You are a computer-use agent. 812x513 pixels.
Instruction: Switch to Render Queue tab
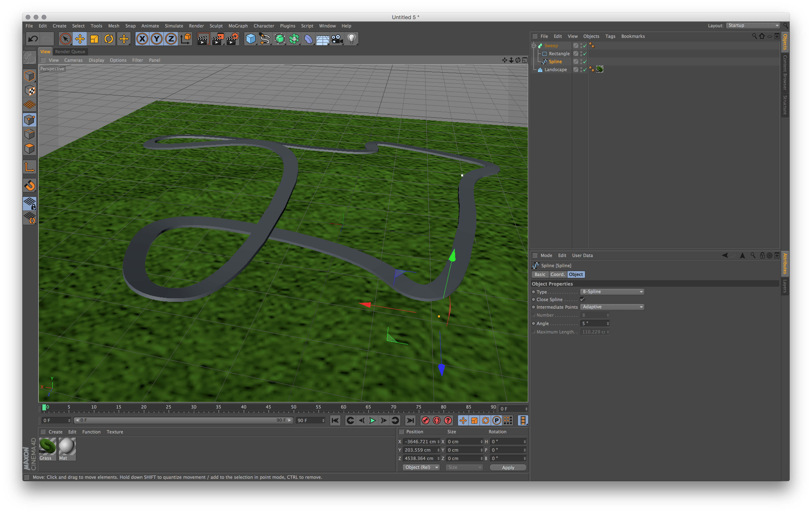[x=70, y=51]
